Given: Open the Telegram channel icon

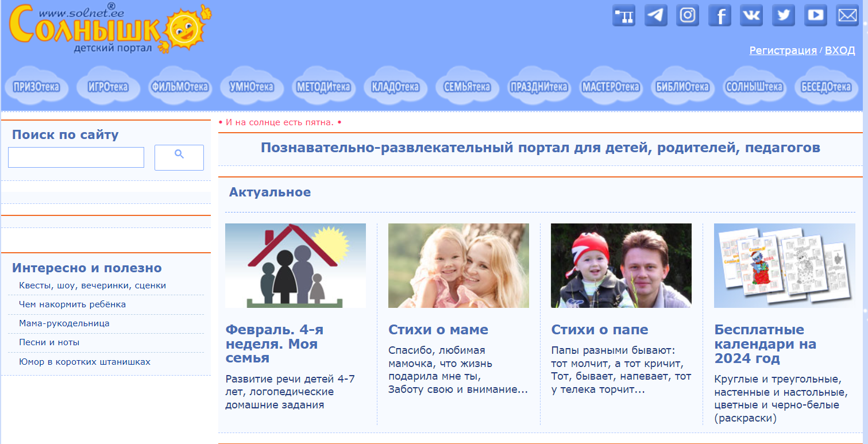Looking at the screenshot, I should pos(655,16).
